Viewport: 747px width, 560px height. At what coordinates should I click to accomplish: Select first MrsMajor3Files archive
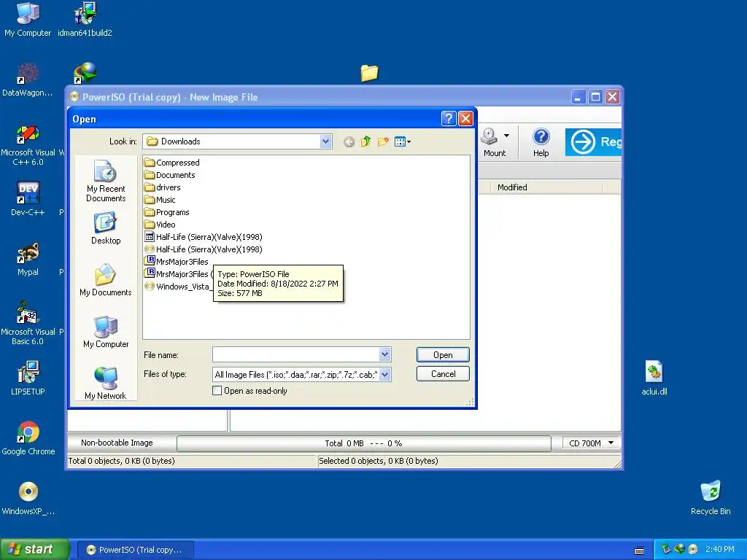pyautogui.click(x=177, y=262)
